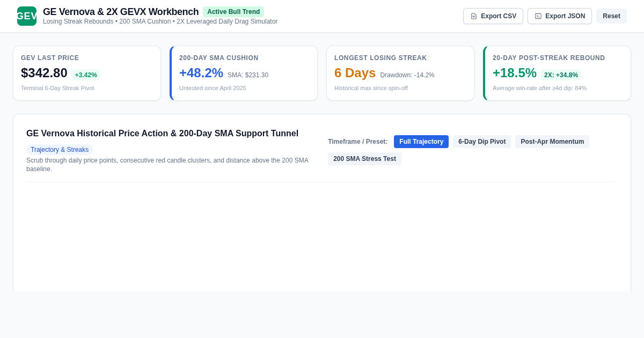This screenshot has width=644, height=338.
Task: Click the GE Vernova workbench title
Action: tap(121, 12)
